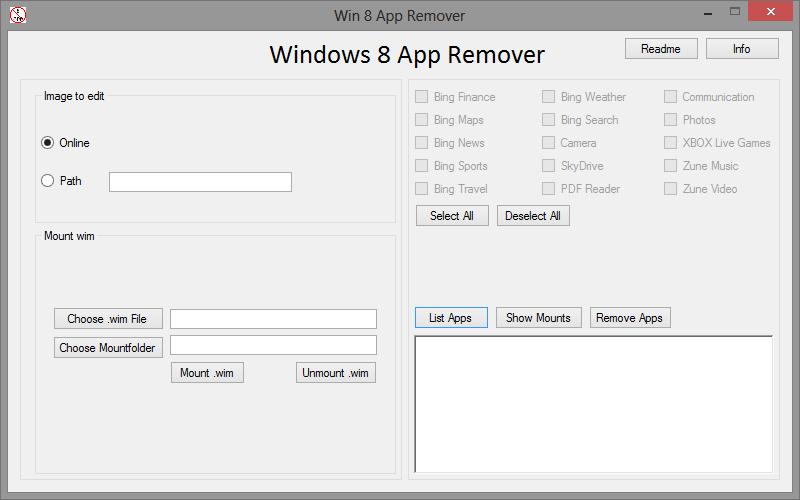Check the Bing Finance checkbox
The image size is (800, 500).
pos(421,96)
